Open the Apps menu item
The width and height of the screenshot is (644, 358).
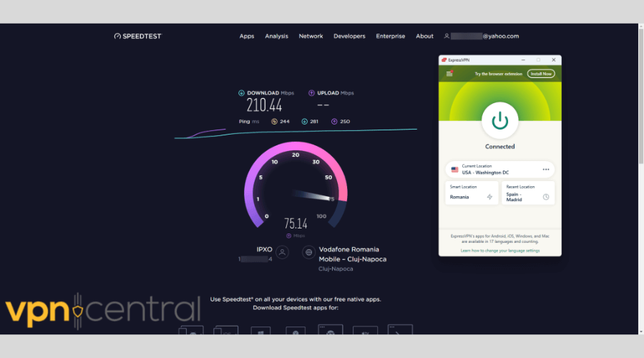coord(247,36)
